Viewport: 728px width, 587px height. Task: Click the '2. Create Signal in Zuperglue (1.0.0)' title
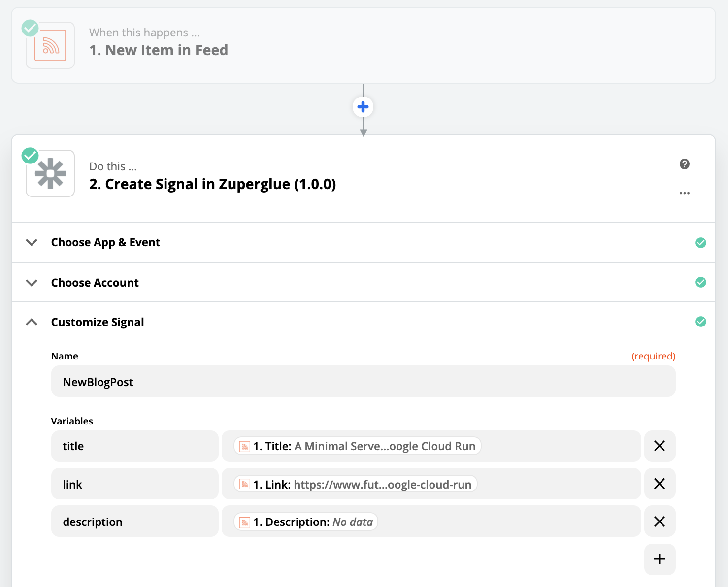click(x=212, y=184)
